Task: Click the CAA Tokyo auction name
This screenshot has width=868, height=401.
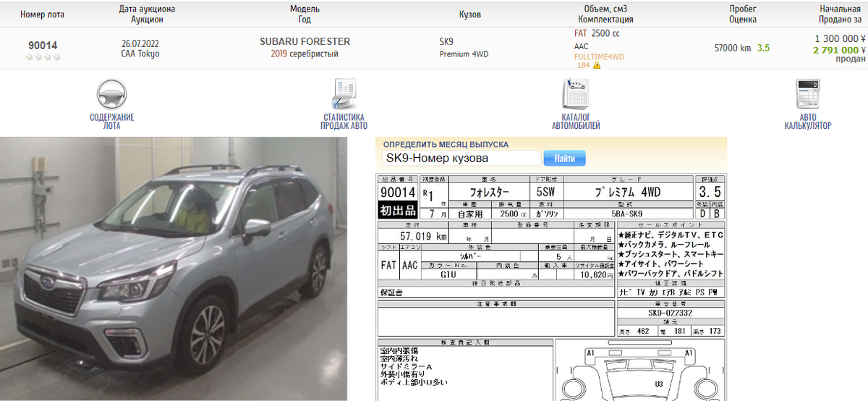Action: point(140,54)
